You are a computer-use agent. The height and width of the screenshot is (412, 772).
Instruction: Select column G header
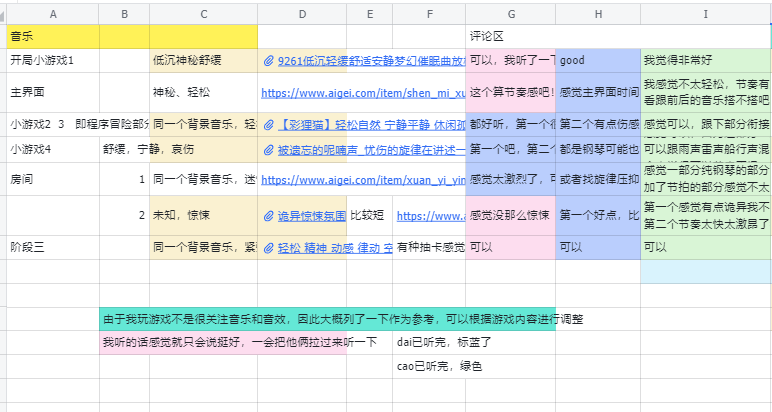pyautogui.click(x=510, y=14)
